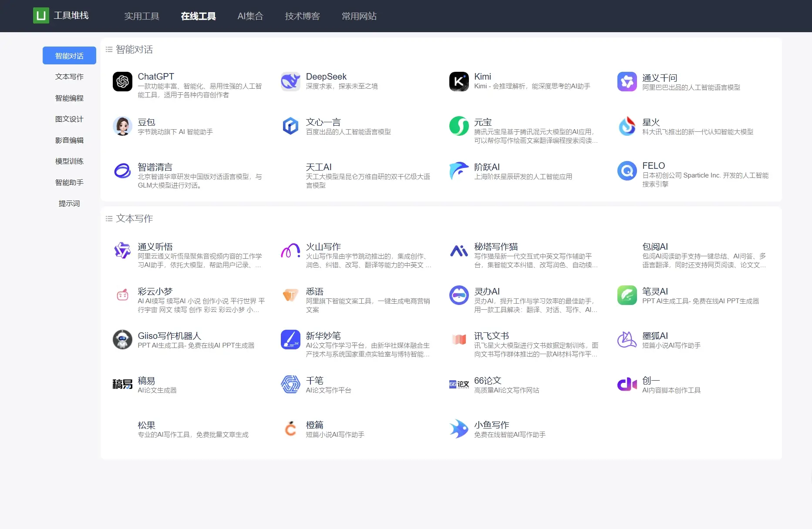Image resolution: width=812 pixels, height=529 pixels.
Task: Select 图文设计 sidebar category
Action: click(69, 119)
